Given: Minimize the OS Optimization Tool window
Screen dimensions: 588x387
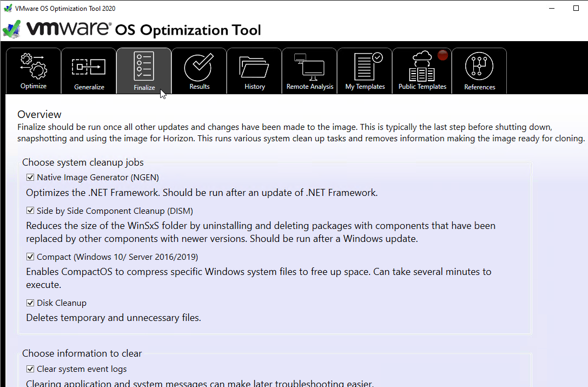Looking at the screenshot, I should (x=552, y=8).
